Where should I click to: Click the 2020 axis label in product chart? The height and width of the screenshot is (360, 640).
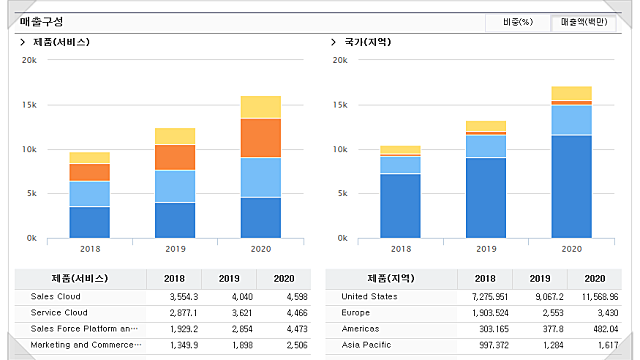point(260,249)
